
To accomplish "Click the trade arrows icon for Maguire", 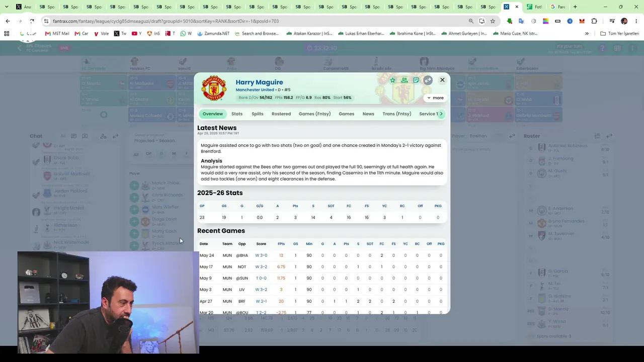I will coord(428,80).
